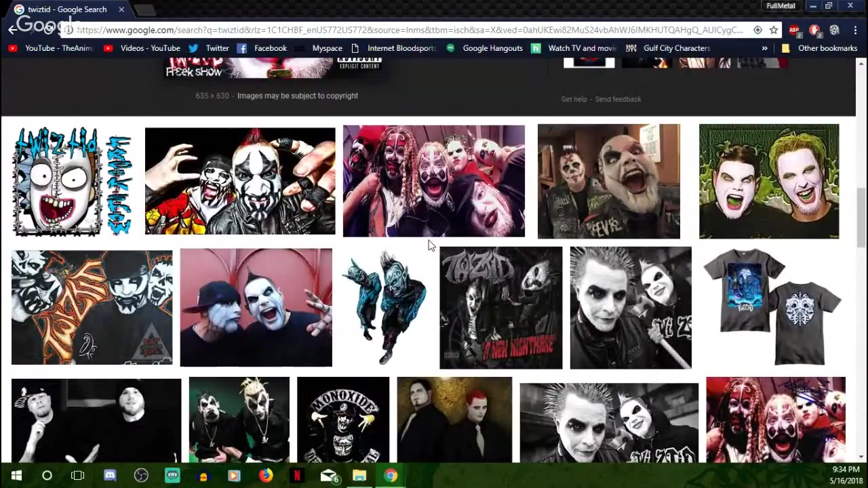The width and height of the screenshot is (868, 488).
Task: Open the red-door duo thumbnail
Action: click(x=256, y=308)
